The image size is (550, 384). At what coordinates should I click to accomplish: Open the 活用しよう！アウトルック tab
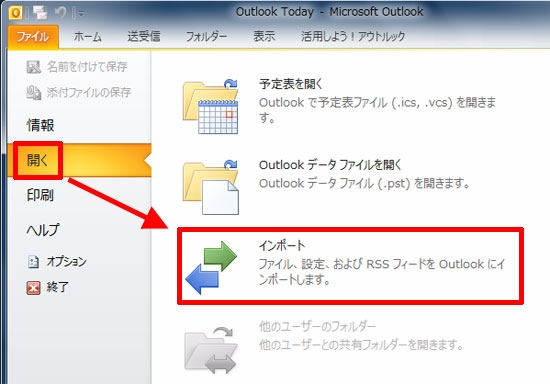pos(353,36)
